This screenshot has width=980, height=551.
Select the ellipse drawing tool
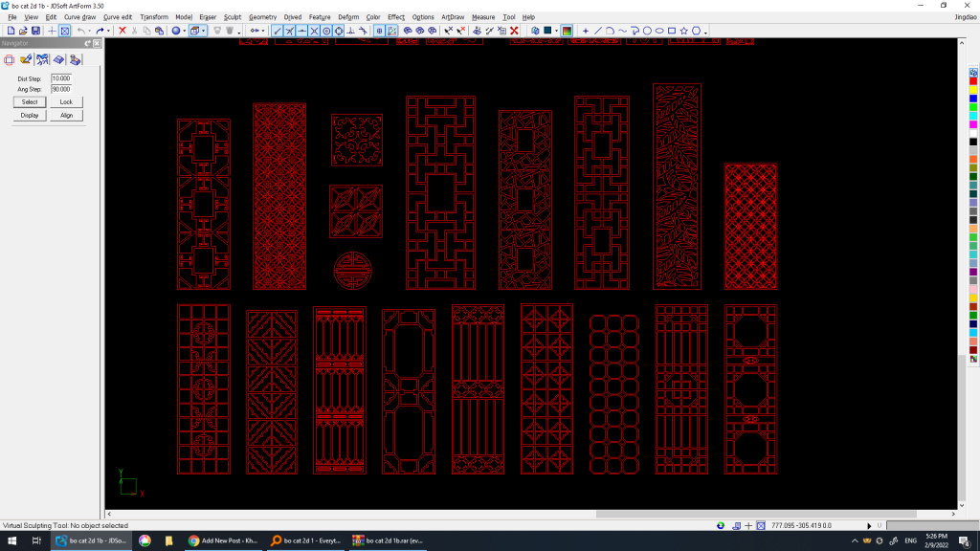click(659, 31)
